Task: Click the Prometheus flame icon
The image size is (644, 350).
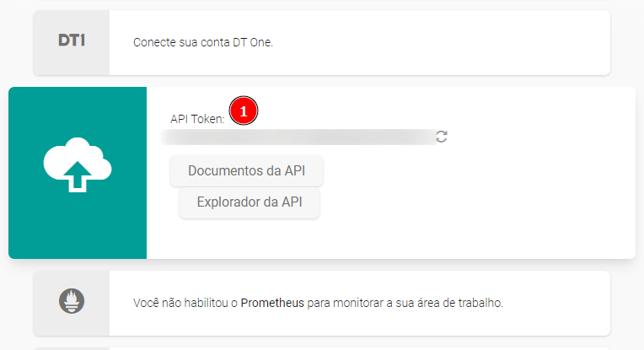Action: [72, 302]
